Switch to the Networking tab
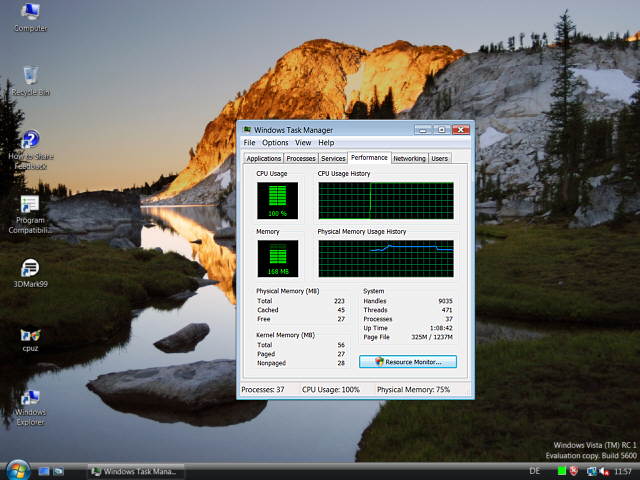Viewport: 640px width, 480px height. point(409,158)
